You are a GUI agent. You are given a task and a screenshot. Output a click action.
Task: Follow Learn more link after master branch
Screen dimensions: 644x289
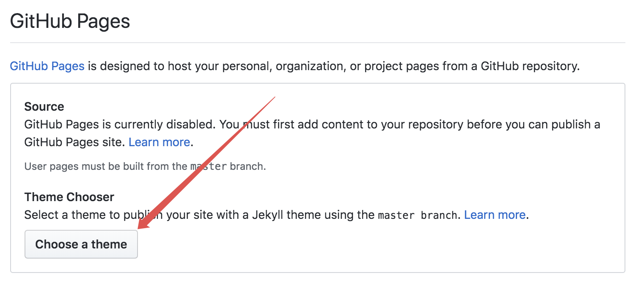coord(495,215)
